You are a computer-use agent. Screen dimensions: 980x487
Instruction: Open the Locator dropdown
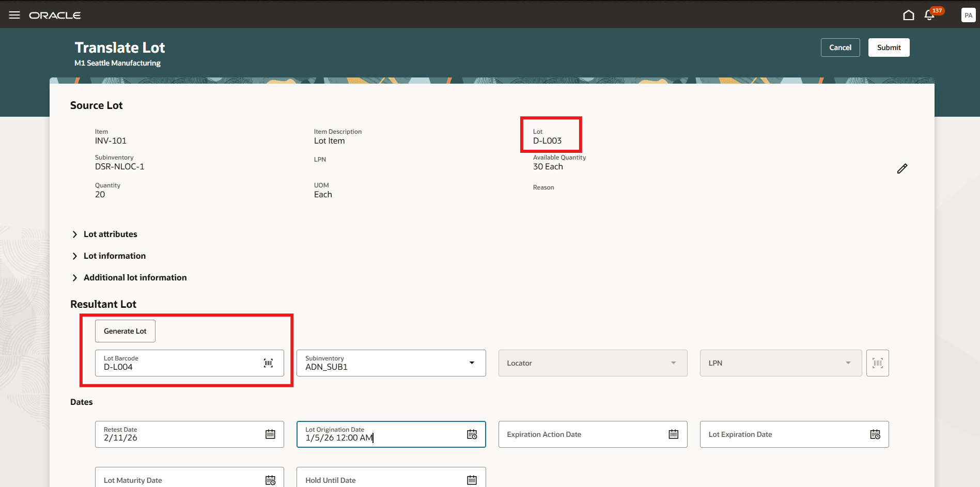[673, 363]
